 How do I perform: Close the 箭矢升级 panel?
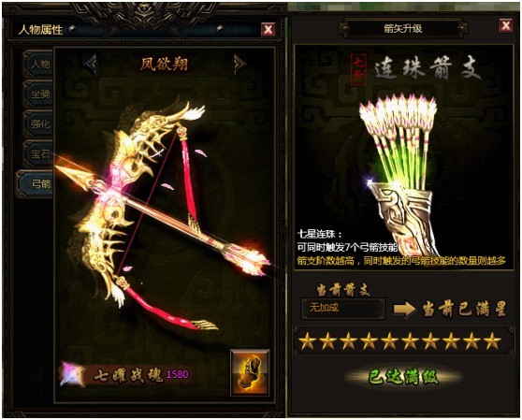tap(505, 25)
